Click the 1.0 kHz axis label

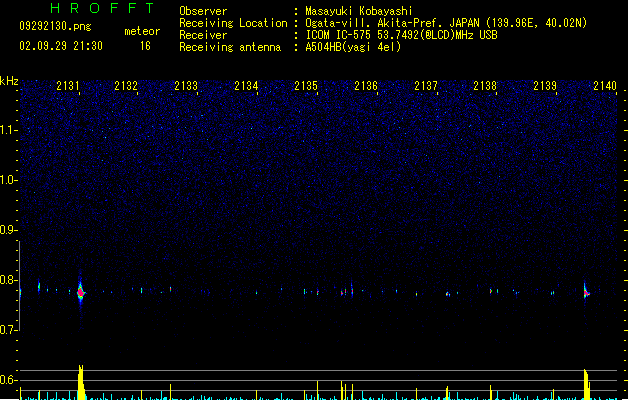pyautogui.click(x=8, y=180)
